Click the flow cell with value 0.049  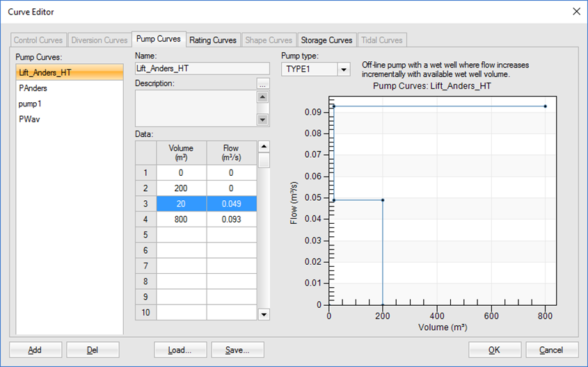[232, 204]
